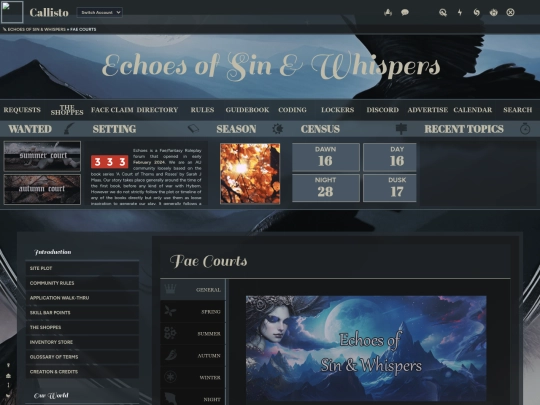This screenshot has width=540, height=405.
Task: Open Face Claim in navigation bar
Action: [x=112, y=110]
